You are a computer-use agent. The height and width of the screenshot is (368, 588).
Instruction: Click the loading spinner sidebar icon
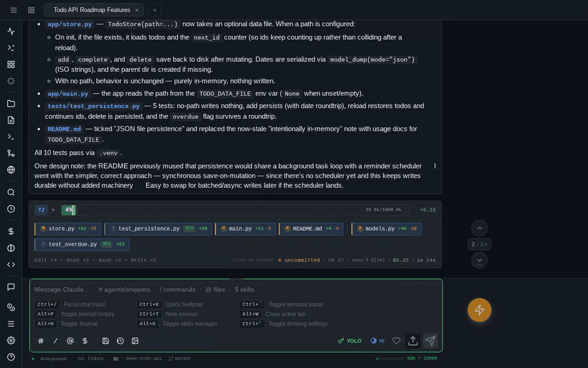[11, 81]
